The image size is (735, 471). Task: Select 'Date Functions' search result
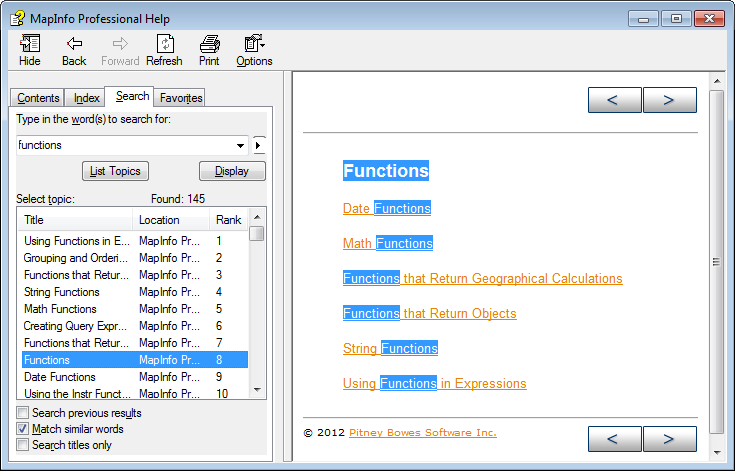135,377
